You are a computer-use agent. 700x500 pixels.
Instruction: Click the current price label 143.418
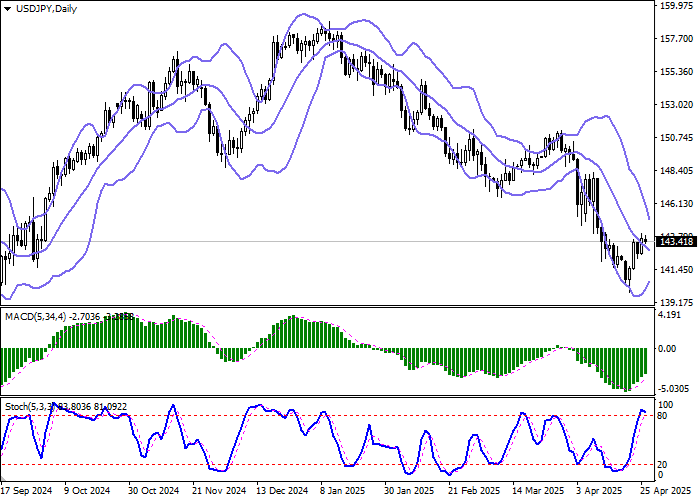(x=676, y=242)
